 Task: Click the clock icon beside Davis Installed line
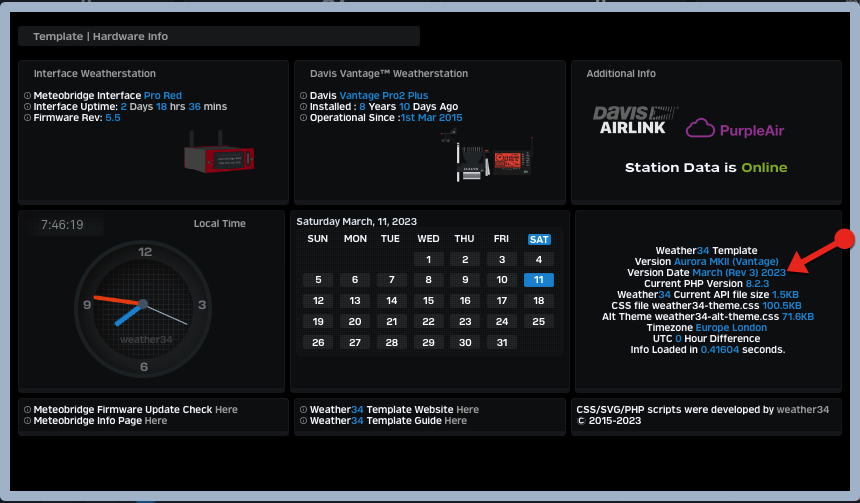click(303, 106)
